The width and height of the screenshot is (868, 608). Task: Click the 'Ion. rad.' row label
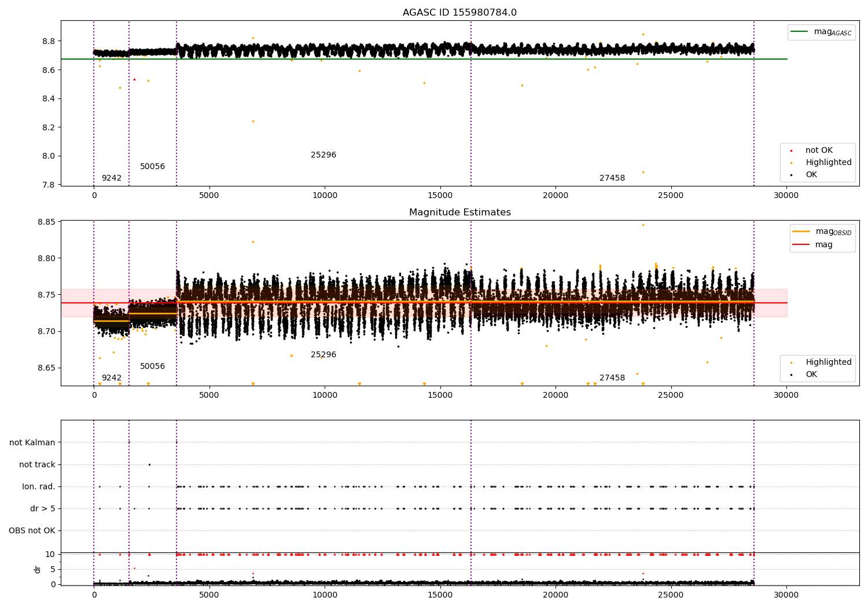[x=39, y=487]
